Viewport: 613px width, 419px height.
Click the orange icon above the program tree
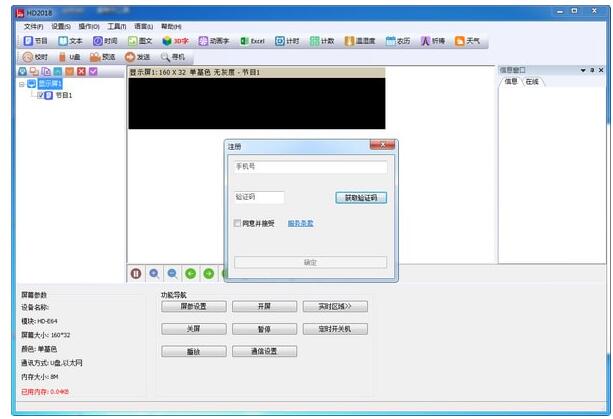(69, 71)
